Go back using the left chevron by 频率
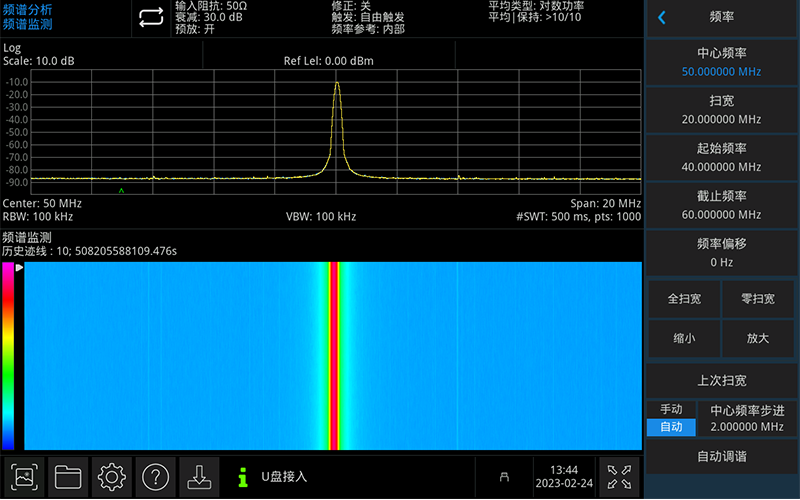This screenshot has height=500, width=800. point(662,17)
